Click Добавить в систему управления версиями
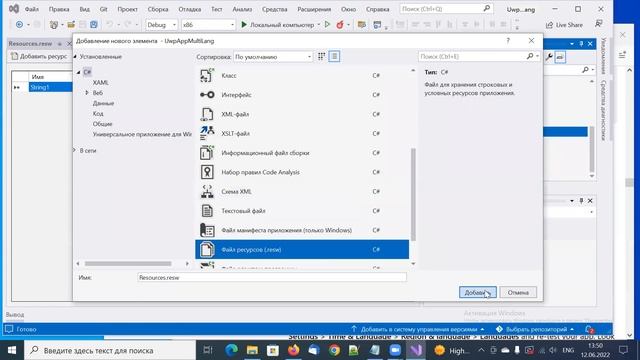 click(418, 329)
